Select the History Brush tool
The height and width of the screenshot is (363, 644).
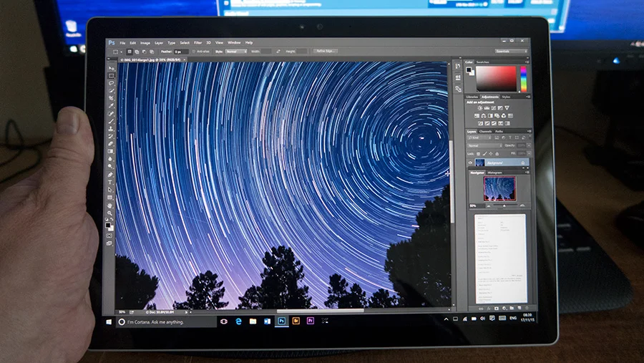point(111,135)
